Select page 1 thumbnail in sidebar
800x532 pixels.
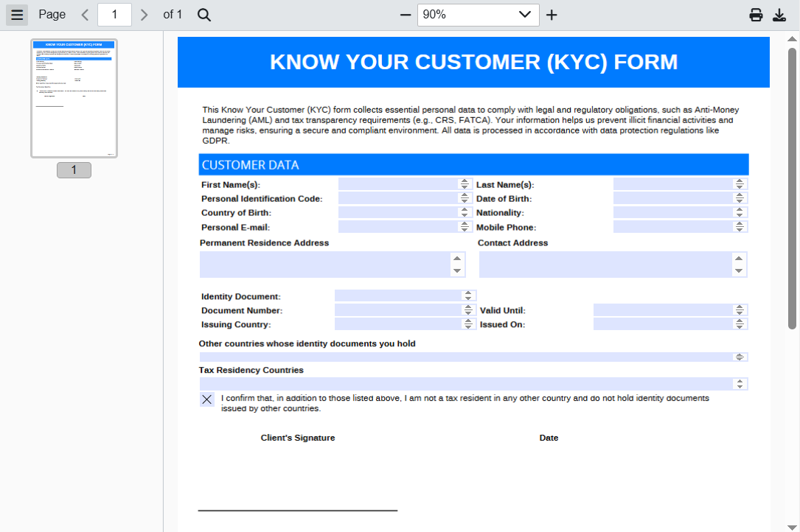point(74,99)
